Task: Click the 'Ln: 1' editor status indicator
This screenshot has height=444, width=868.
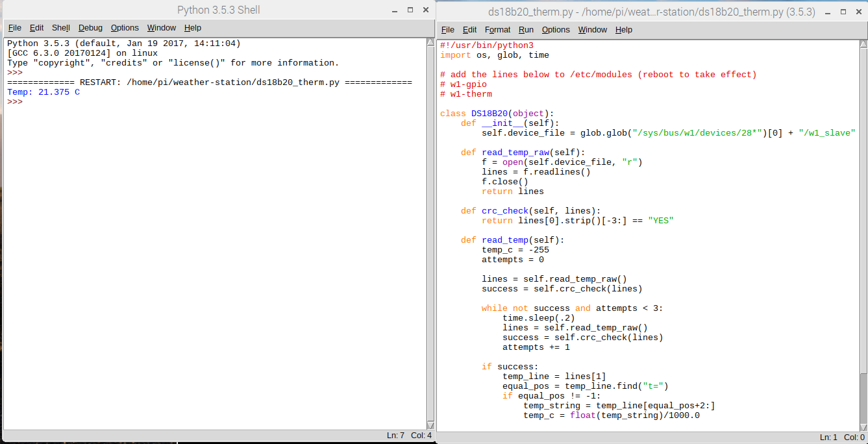Action: pos(829,438)
